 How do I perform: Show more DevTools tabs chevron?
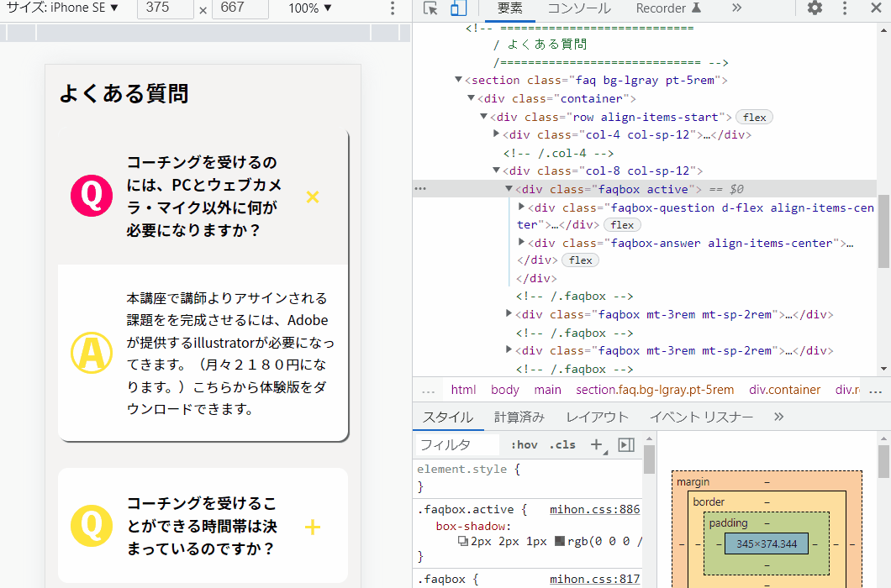pos(737,8)
